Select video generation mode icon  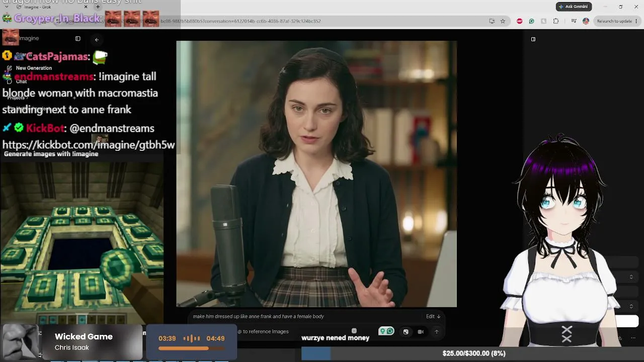click(421, 332)
